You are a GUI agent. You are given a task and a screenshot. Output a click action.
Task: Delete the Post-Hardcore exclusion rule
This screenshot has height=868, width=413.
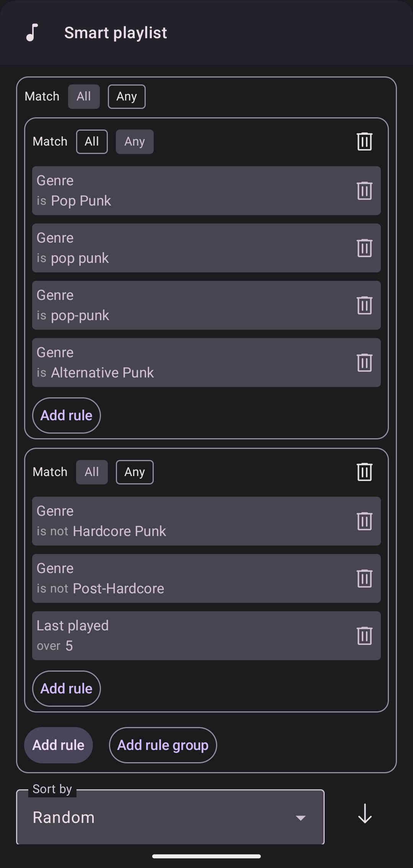(x=364, y=578)
